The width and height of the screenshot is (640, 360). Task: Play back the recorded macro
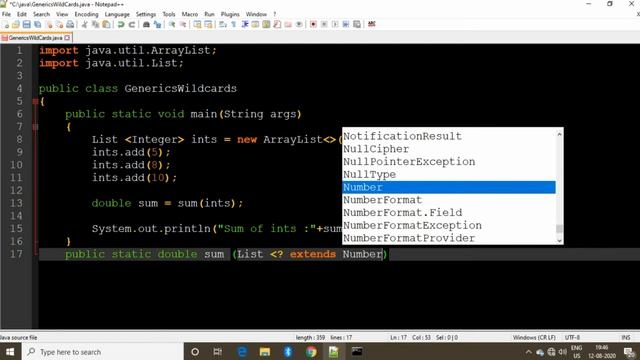[335, 24]
